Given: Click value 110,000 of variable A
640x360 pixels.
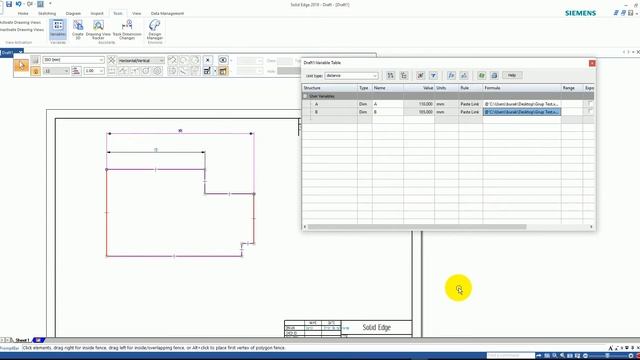Looking at the screenshot, I should click(419, 104).
